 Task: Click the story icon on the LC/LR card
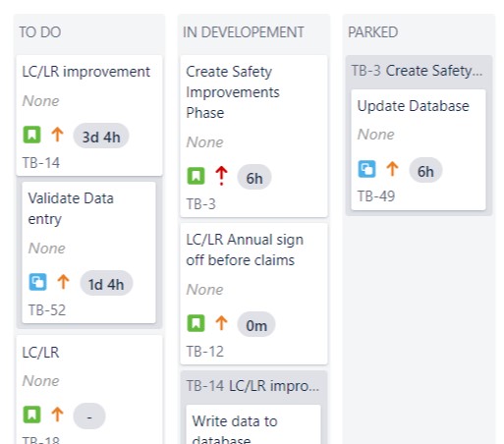[31, 415]
